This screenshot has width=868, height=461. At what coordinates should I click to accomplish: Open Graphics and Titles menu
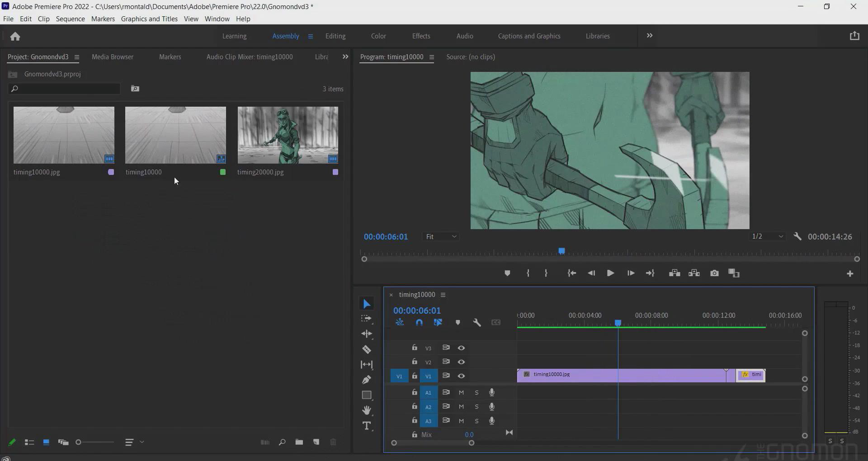click(x=149, y=19)
